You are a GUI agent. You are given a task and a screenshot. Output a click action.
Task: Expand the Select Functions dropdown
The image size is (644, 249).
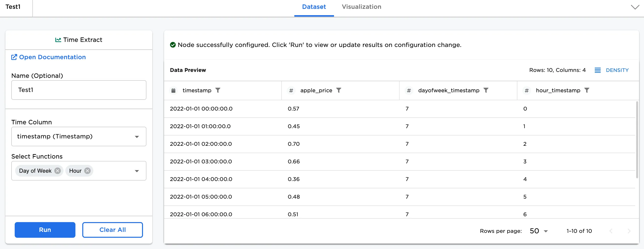point(137,171)
